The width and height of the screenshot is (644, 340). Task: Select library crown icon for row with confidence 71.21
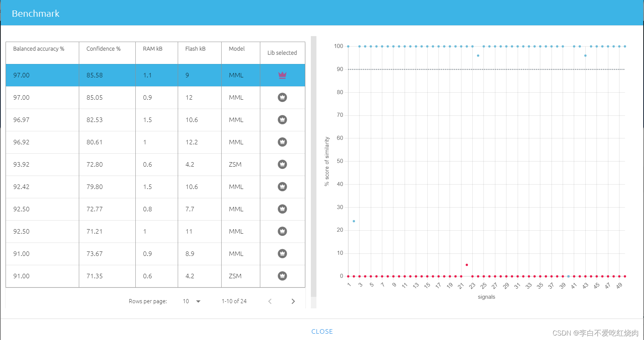[x=282, y=231]
